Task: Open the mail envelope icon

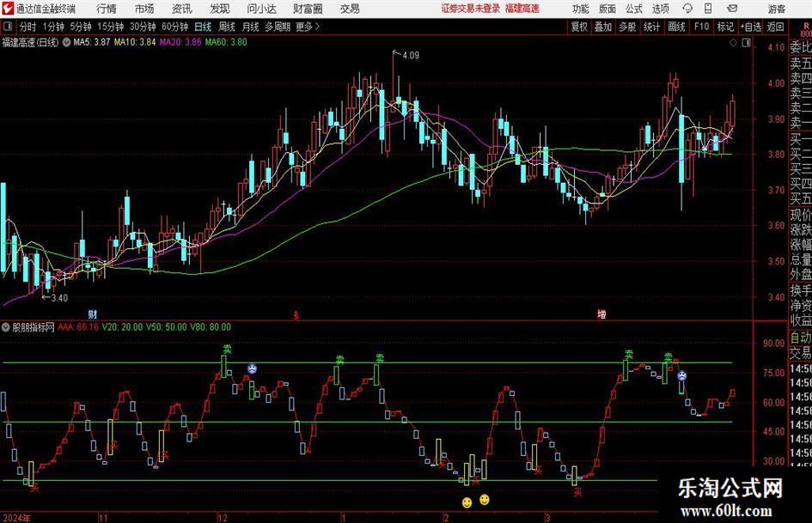Action: 732,9
